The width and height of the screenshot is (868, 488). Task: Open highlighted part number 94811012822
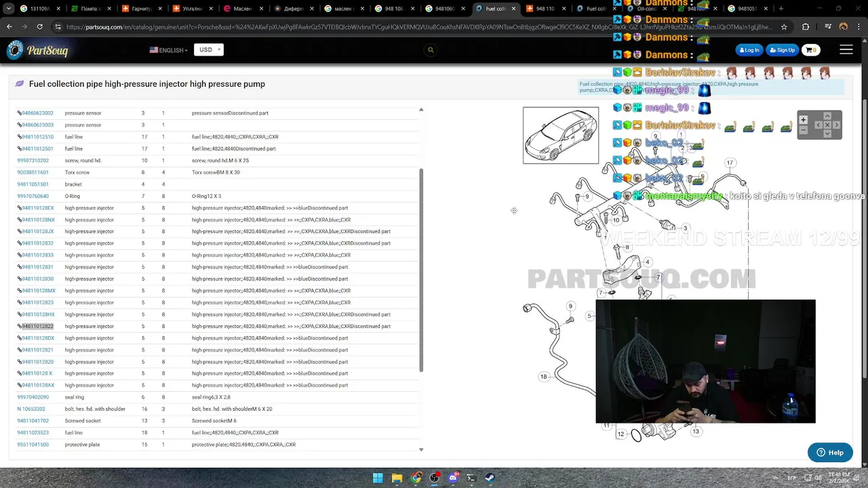click(x=37, y=326)
